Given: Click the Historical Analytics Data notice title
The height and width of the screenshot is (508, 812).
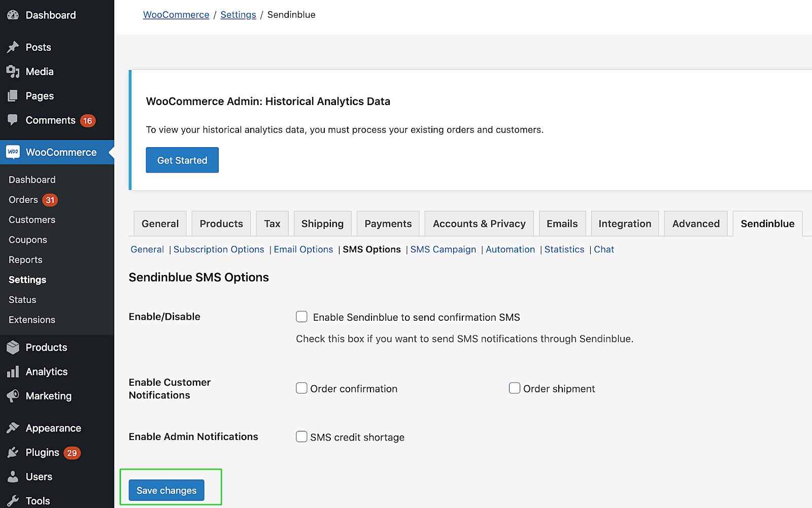Looking at the screenshot, I should click(268, 101).
